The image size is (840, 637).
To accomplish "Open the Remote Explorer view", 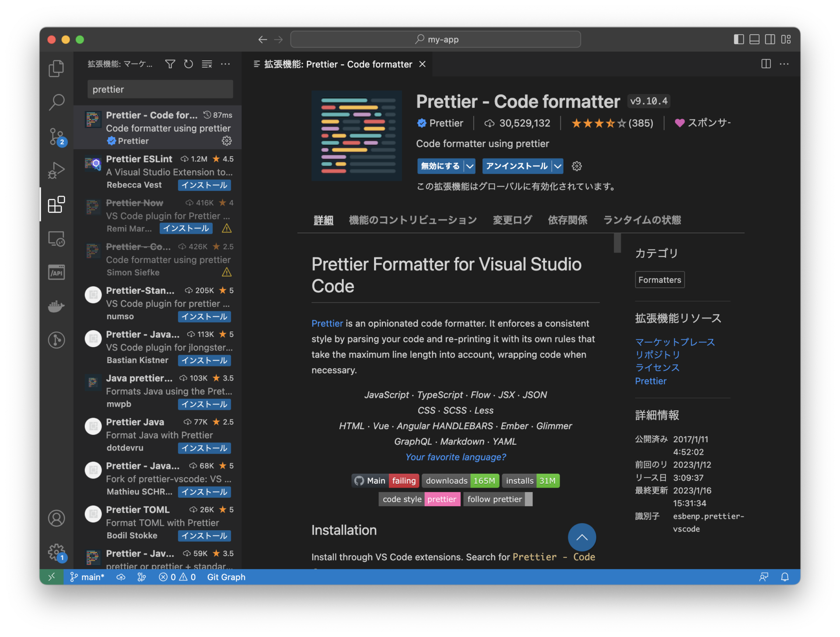I will click(56, 239).
